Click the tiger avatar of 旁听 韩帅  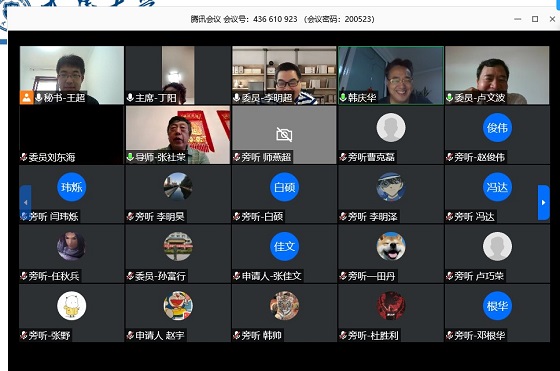point(284,306)
